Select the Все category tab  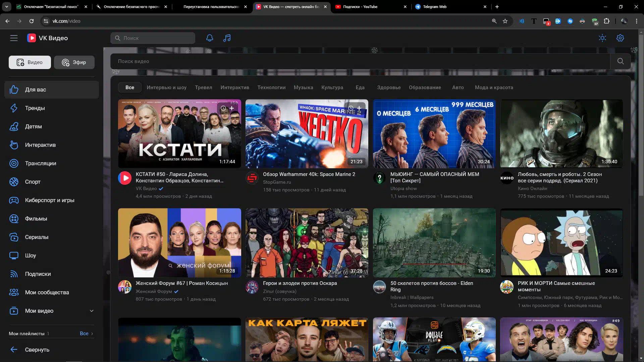(x=130, y=87)
